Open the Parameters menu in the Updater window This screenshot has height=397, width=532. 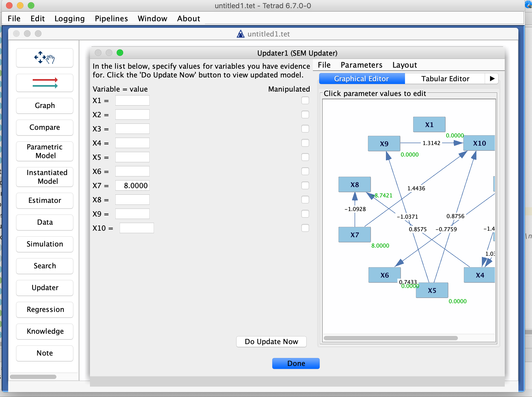click(361, 65)
